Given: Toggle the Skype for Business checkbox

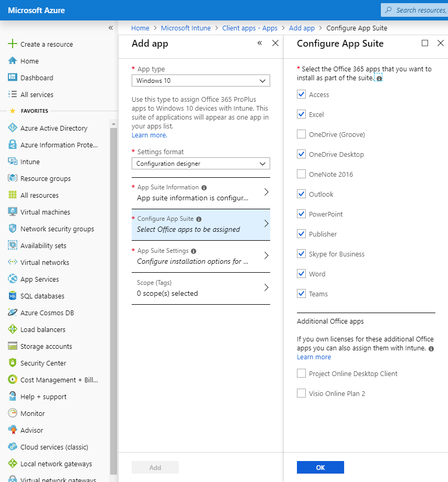Looking at the screenshot, I should point(301,254).
